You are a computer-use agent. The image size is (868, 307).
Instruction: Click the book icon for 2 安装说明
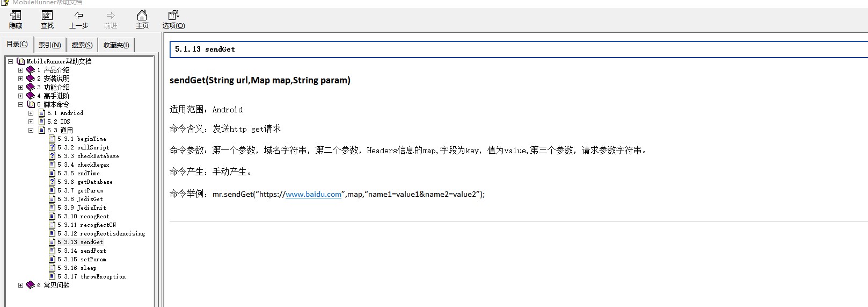tap(31, 78)
